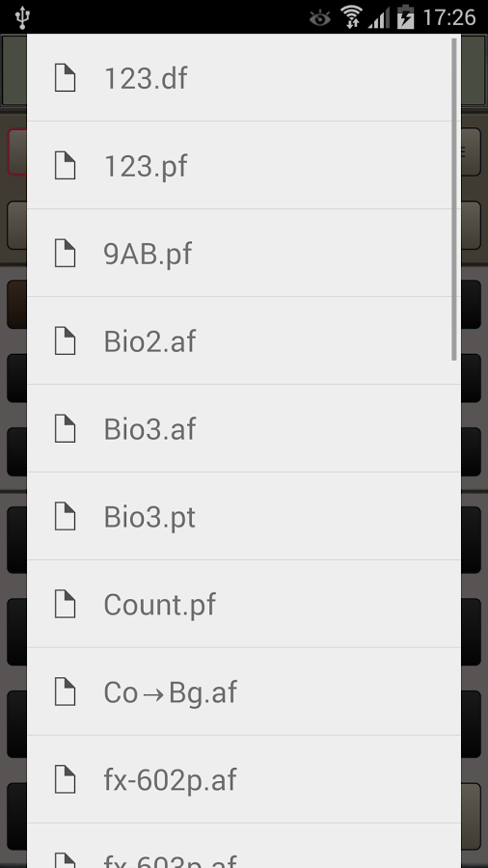This screenshot has height=868, width=488.
Task: Select the Co→Bg.af file
Action: (x=244, y=692)
